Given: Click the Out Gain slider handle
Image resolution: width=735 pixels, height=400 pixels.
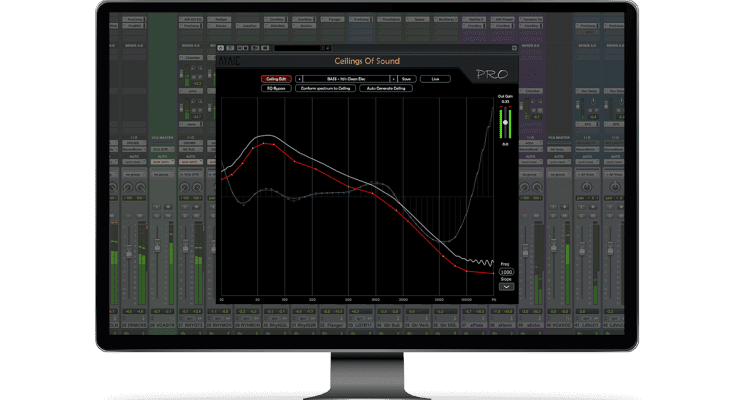Looking at the screenshot, I should (x=506, y=123).
